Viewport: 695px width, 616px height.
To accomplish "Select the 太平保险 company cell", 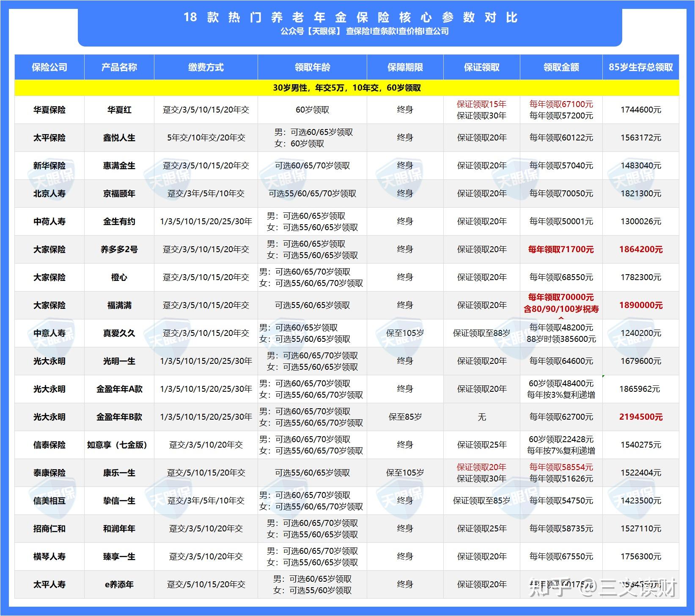I will click(49, 138).
